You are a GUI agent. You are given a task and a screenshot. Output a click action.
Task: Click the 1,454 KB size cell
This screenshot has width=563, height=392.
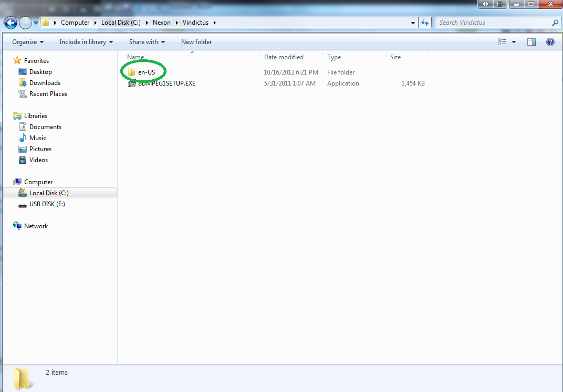pyautogui.click(x=413, y=83)
